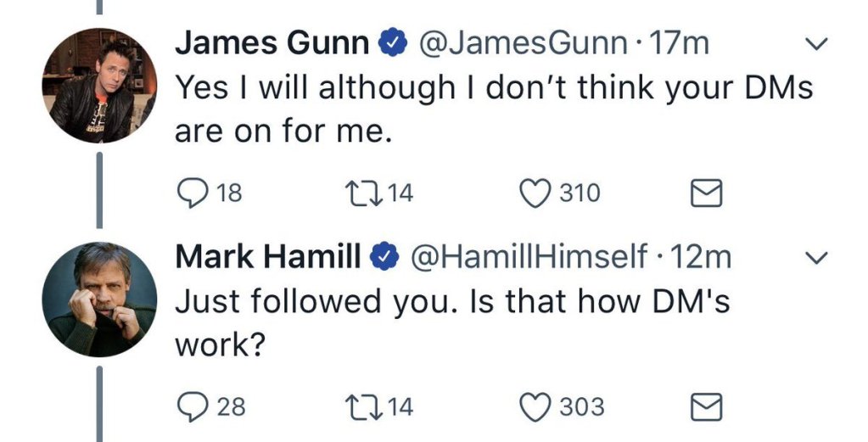The height and width of the screenshot is (442, 868).
Task: Open Mark Hamill's tweet text about DM's
Action: pos(450,322)
